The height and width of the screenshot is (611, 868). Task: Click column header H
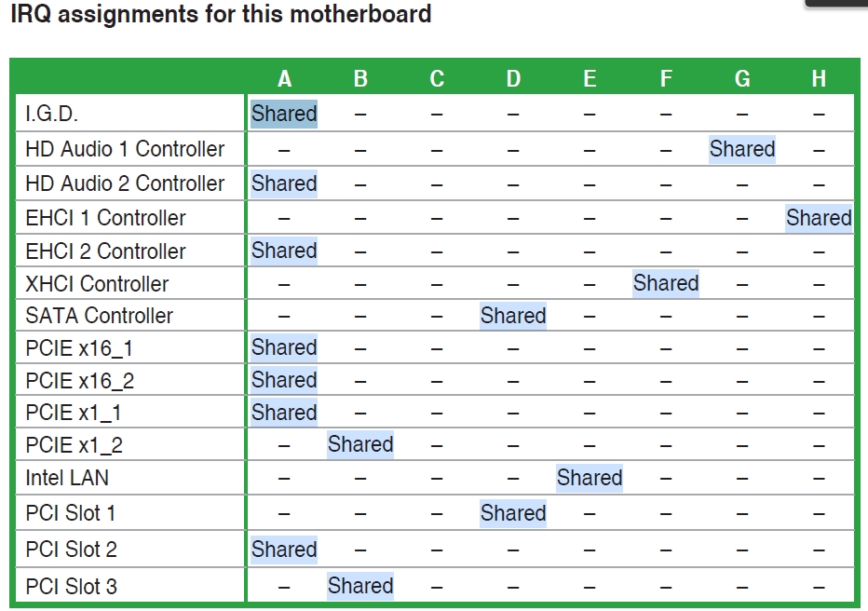819,78
